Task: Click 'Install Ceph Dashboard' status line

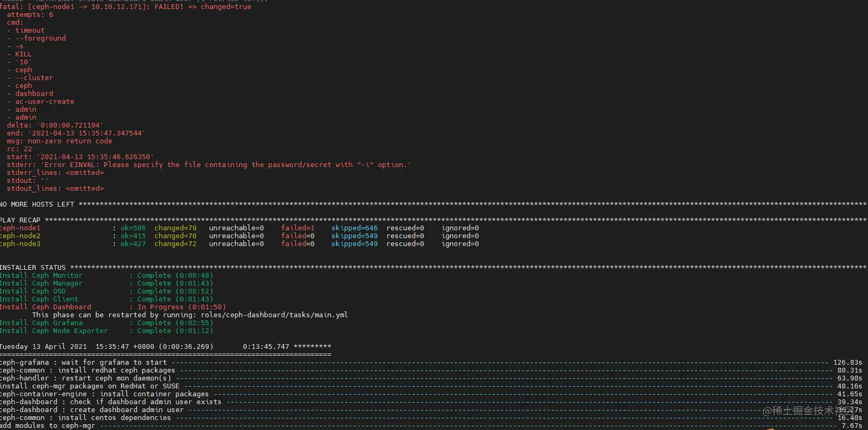Action: point(113,307)
